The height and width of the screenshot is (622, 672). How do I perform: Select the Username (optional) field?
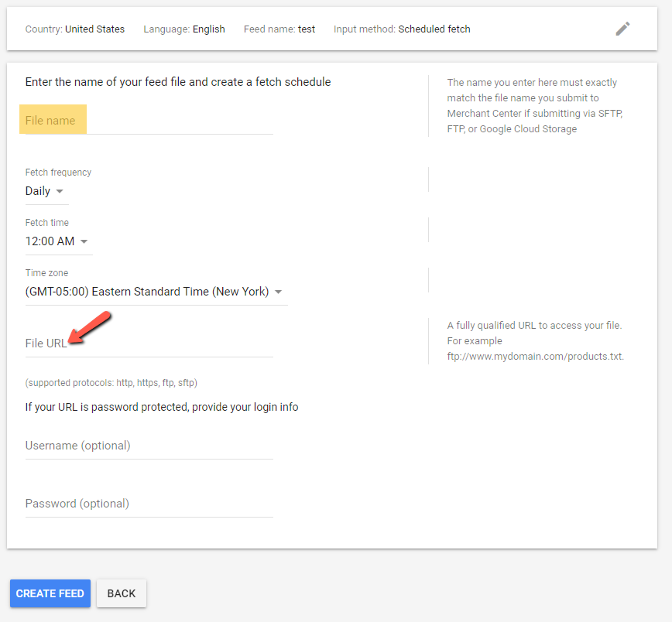pos(149,446)
